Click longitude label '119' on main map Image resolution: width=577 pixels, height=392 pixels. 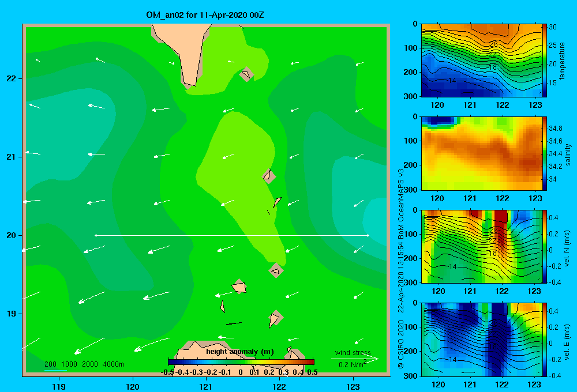pos(59,386)
